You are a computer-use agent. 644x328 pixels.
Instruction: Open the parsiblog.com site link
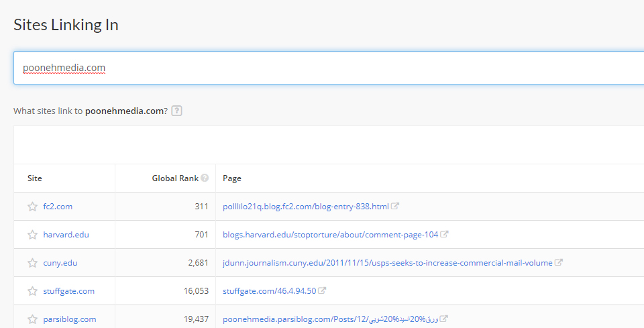(x=69, y=319)
